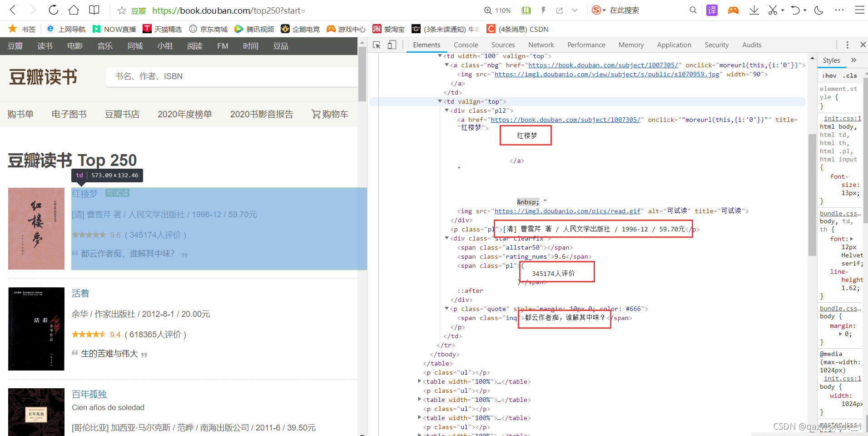
Task: Click the search magnifier icon
Action: (693, 10)
